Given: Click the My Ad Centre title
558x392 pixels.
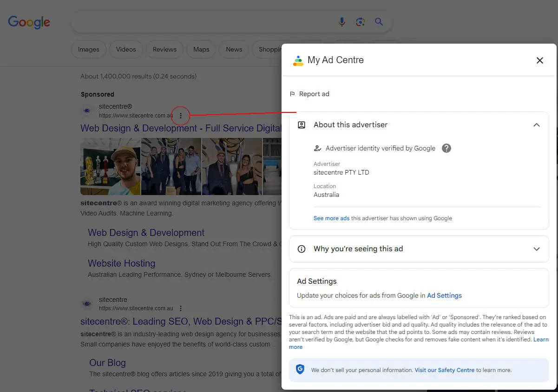Looking at the screenshot, I should click(x=335, y=60).
